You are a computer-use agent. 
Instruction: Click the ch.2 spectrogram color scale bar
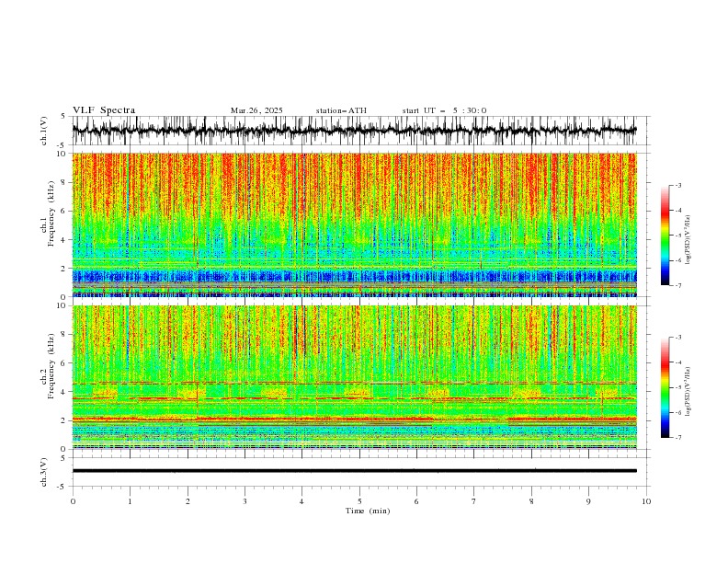[x=665, y=387]
